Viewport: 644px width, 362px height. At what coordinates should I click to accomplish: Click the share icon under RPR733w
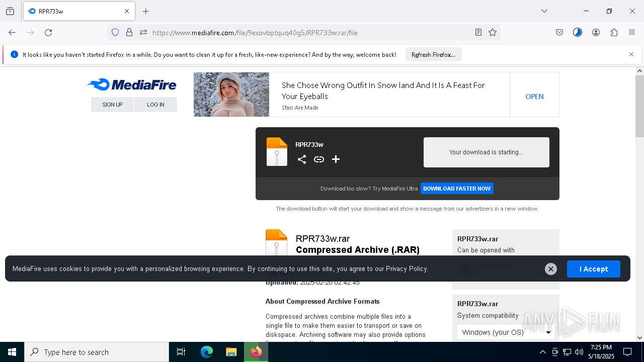click(x=302, y=159)
